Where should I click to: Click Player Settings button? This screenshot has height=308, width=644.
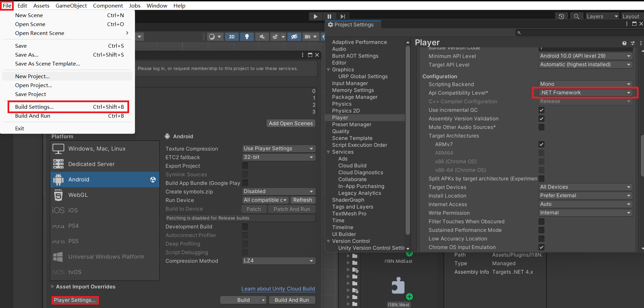[x=75, y=300]
